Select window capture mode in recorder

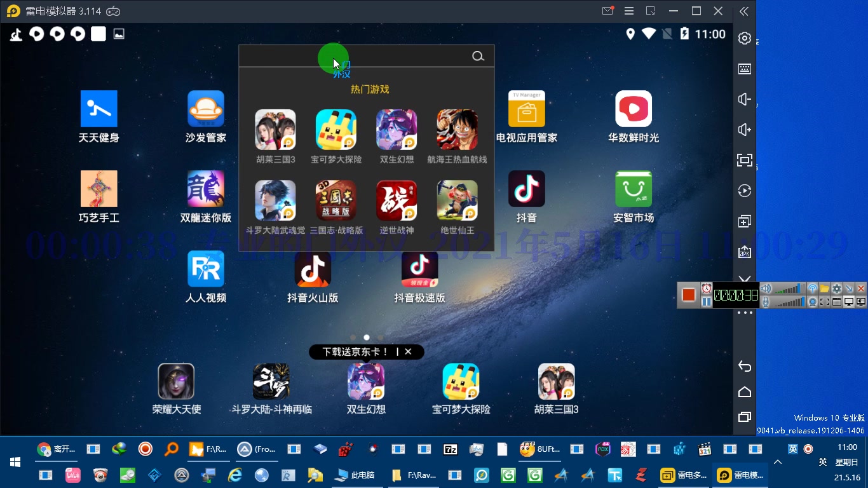[x=837, y=302]
